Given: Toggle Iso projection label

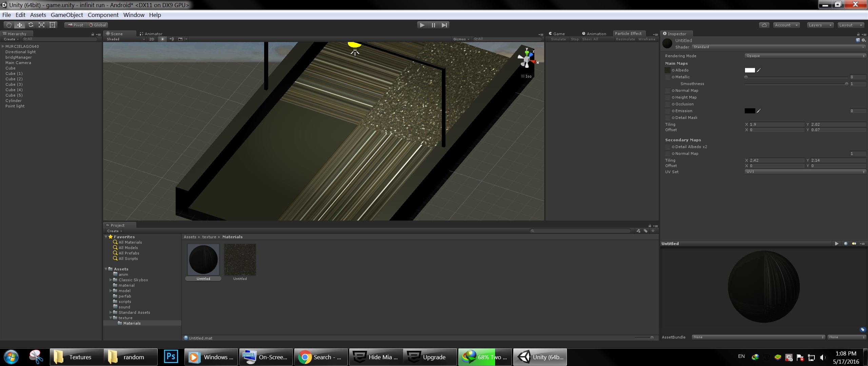Looking at the screenshot, I should tap(526, 76).
